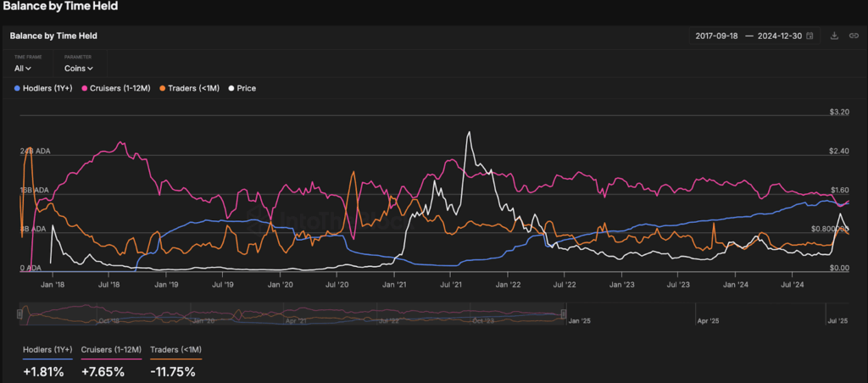Click the right handle of range navigator

point(564,314)
